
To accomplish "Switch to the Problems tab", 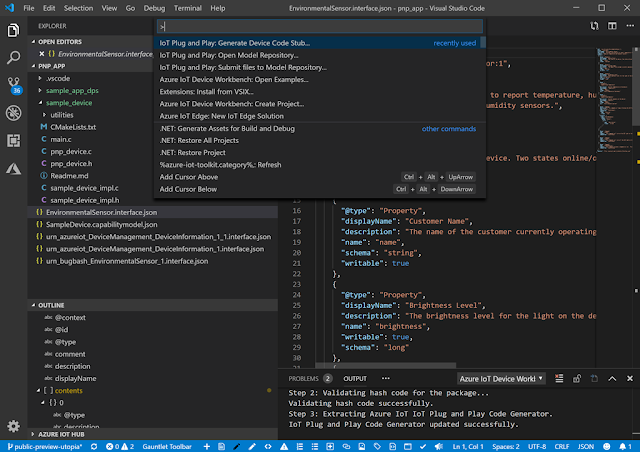I will [303, 379].
